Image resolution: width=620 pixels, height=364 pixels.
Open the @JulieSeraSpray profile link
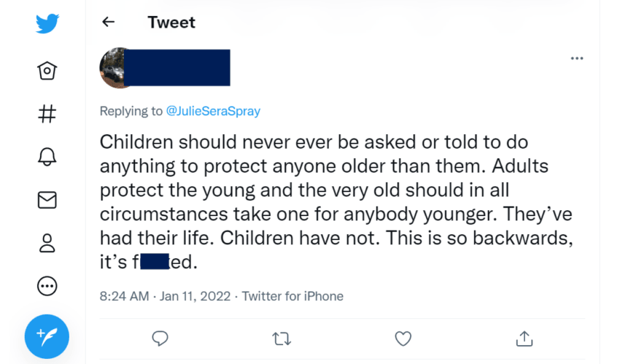pyautogui.click(x=213, y=112)
